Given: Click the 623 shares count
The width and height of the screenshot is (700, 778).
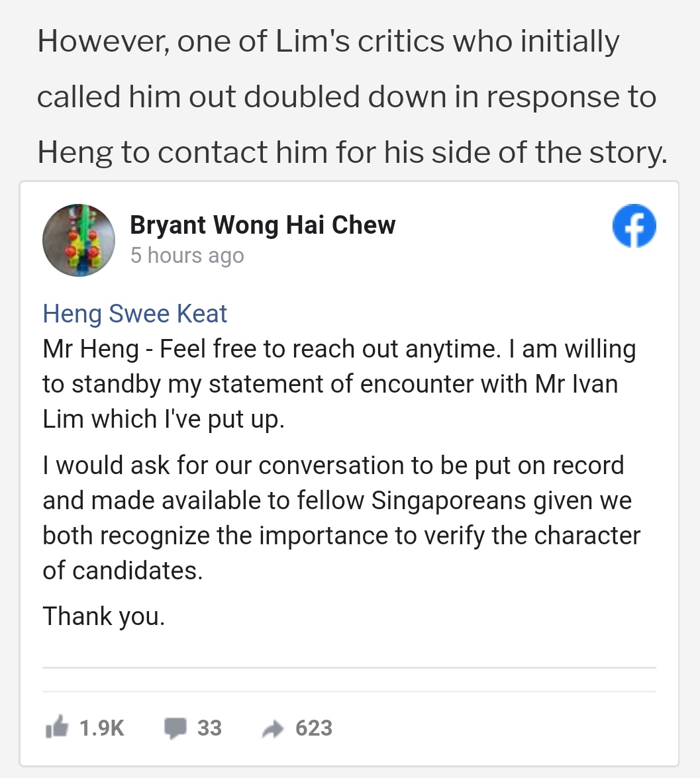Looking at the screenshot, I should [x=314, y=728].
